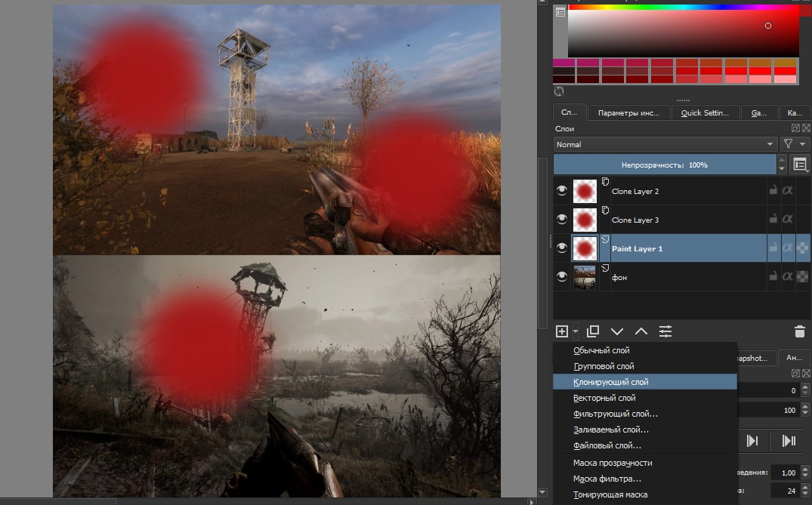Add Маска фильтра… from the menu
812x505 pixels.
tap(645, 479)
